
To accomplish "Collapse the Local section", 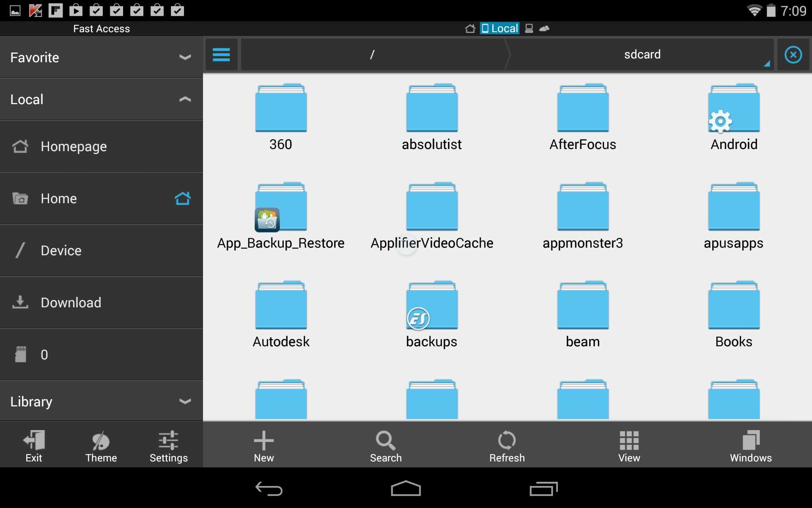I will click(x=185, y=99).
